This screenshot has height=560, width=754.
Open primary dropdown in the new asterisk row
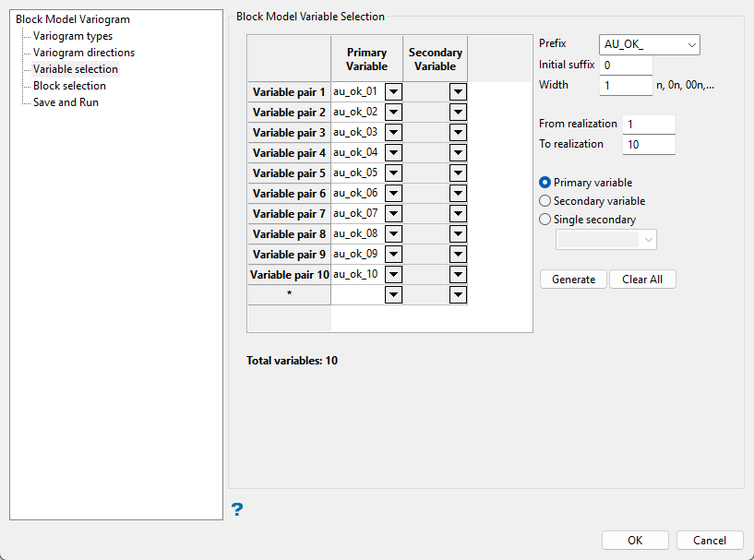pyautogui.click(x=393, y=295)
